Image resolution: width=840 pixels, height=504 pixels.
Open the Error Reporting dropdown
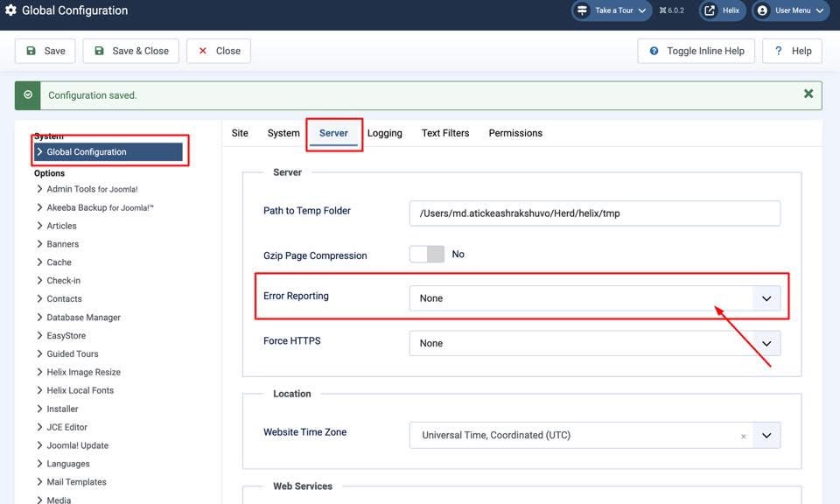point(595,298)
